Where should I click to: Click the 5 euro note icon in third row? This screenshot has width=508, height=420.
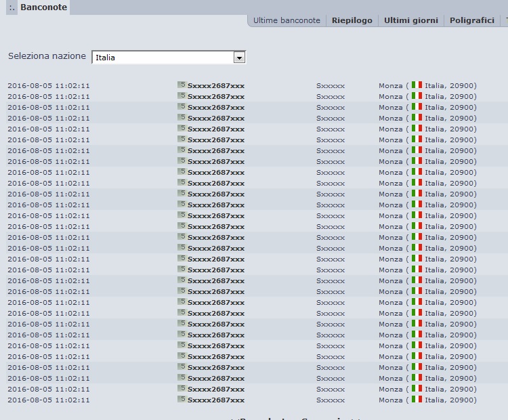tap(182, 106)
